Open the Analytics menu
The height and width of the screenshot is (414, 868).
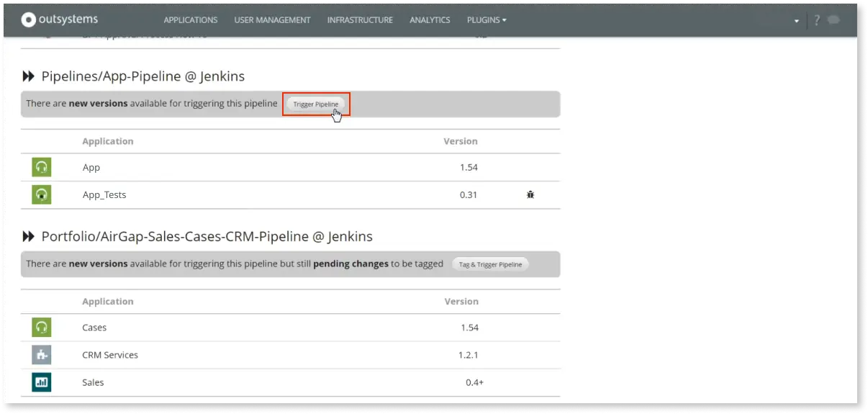tap(430, 20)
